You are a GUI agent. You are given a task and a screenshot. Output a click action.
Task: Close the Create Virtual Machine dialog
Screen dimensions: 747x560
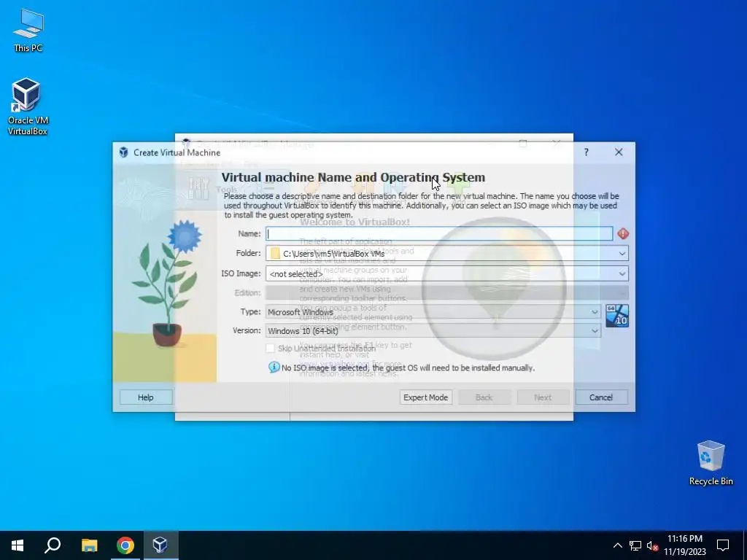619,152
